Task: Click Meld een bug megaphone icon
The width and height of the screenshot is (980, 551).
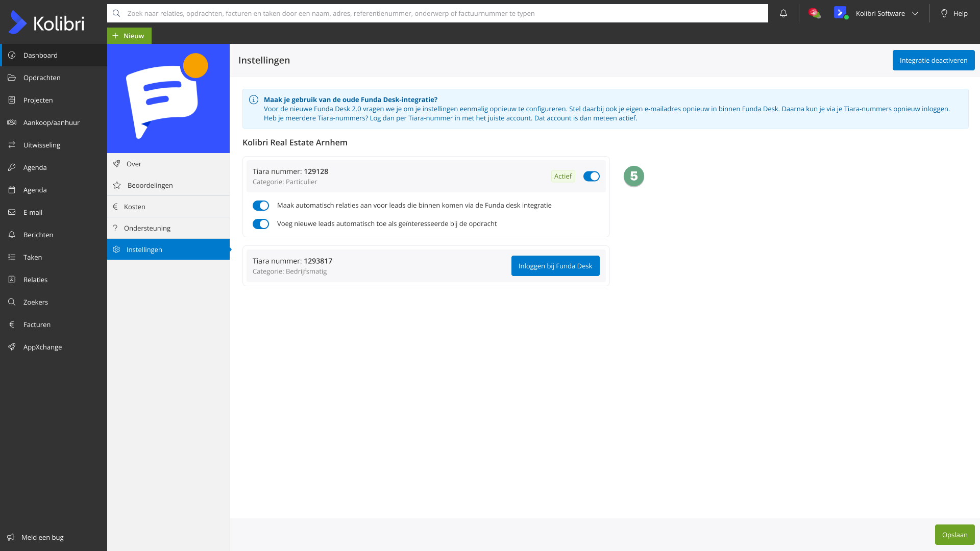Action: tap(11, 537)
